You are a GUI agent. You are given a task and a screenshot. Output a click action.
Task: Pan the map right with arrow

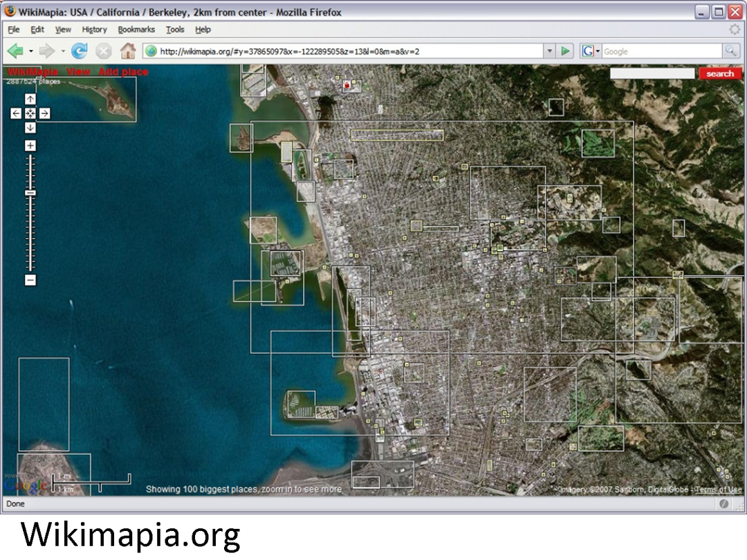45,113
